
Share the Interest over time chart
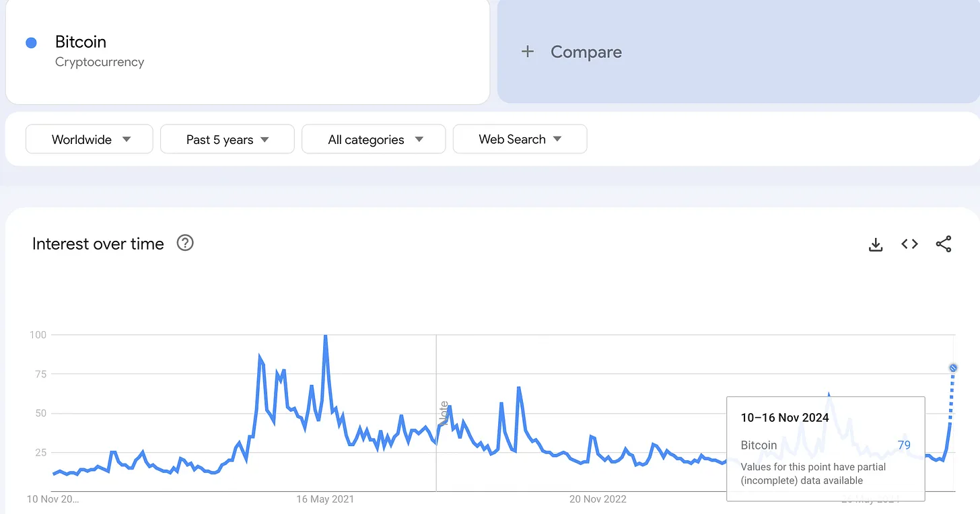pyautogui.click(x=944, y=244)
